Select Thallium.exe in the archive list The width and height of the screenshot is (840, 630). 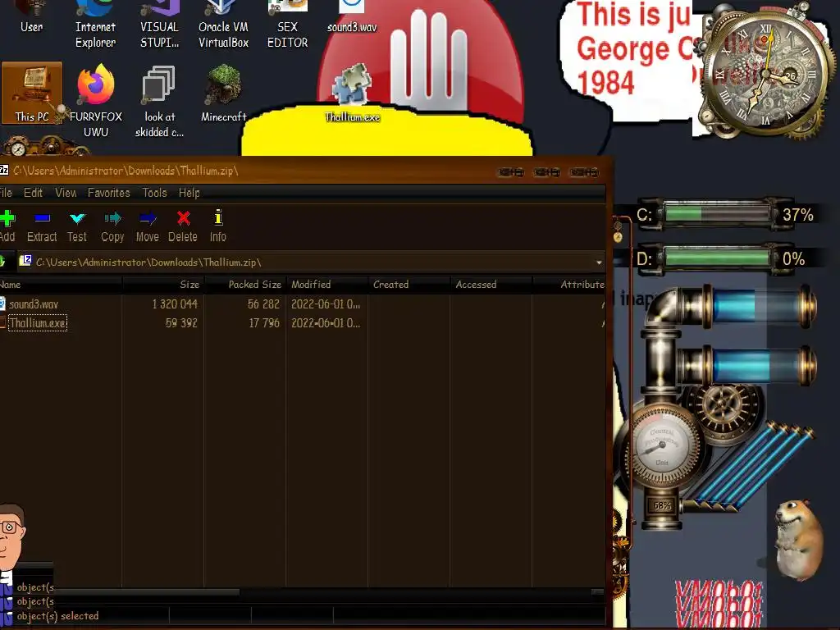[x=38, y=323]
